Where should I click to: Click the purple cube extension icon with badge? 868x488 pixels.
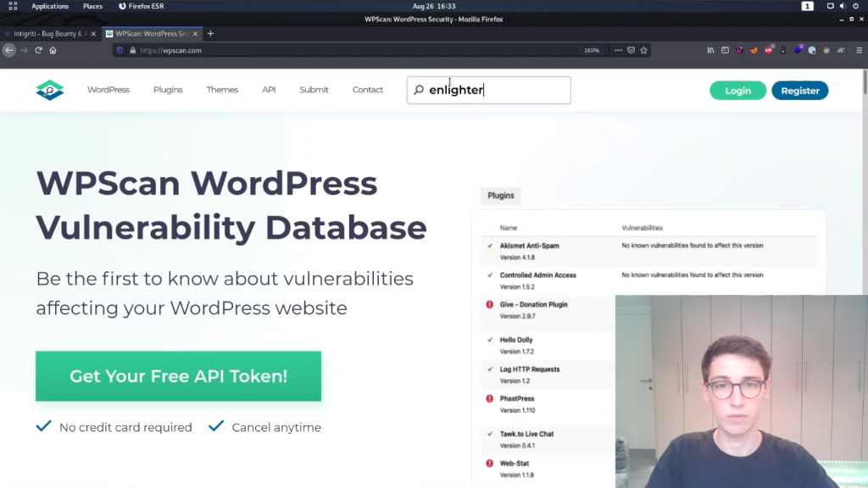(x=797, y=50)
